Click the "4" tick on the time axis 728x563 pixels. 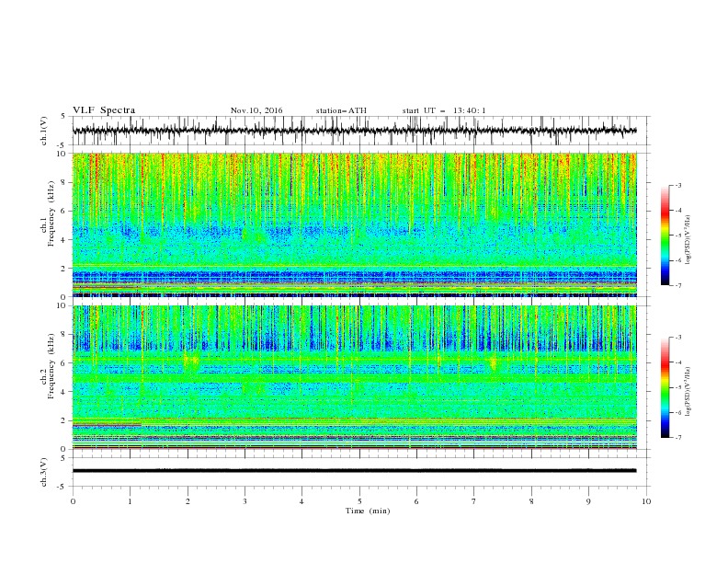pyautogui.click(x=301, y=501)
